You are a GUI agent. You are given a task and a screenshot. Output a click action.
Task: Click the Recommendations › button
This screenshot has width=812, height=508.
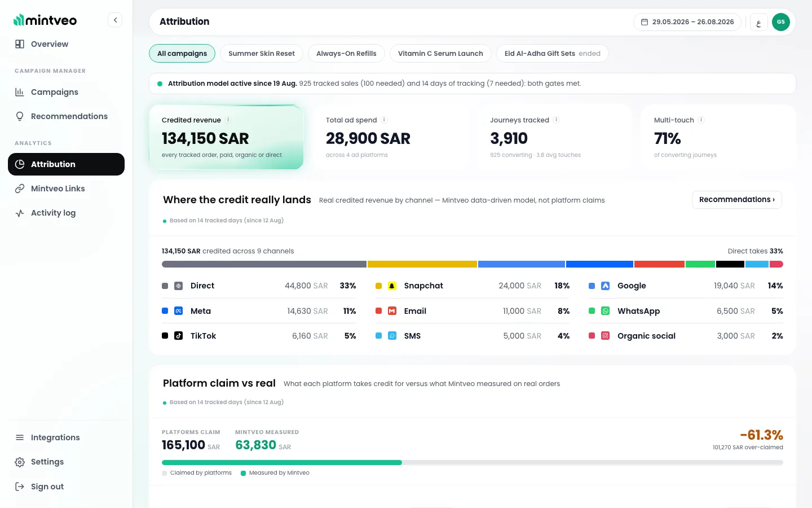pyautogui.click(x=736, y=200)
